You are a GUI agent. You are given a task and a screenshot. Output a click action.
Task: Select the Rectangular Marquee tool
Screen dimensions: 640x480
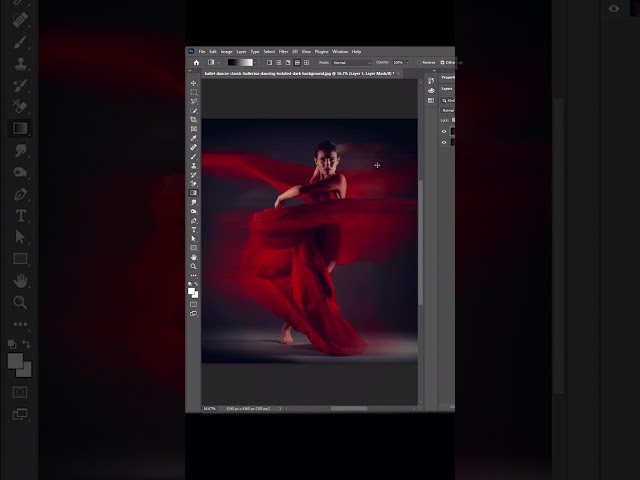pos(193,92)
